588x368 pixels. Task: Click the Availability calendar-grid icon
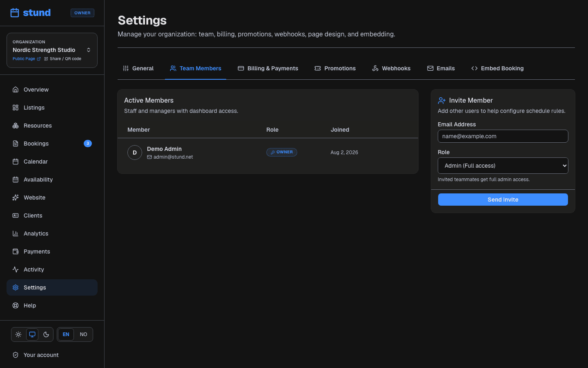click(16, 180)
